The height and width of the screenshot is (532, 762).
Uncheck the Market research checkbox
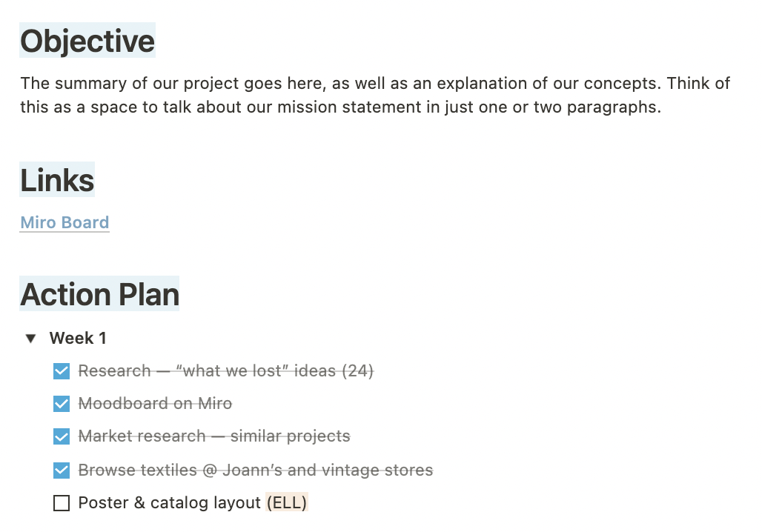62,436
